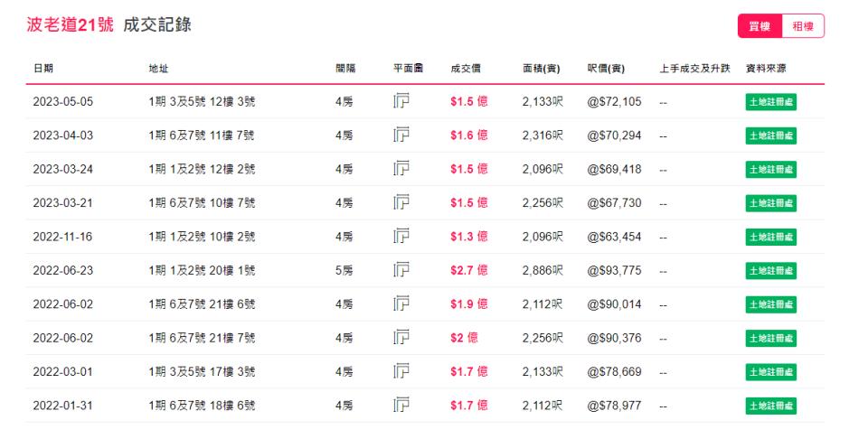Click 土地註冊處 badge in 2023-05-05 row

coord(770,101)
